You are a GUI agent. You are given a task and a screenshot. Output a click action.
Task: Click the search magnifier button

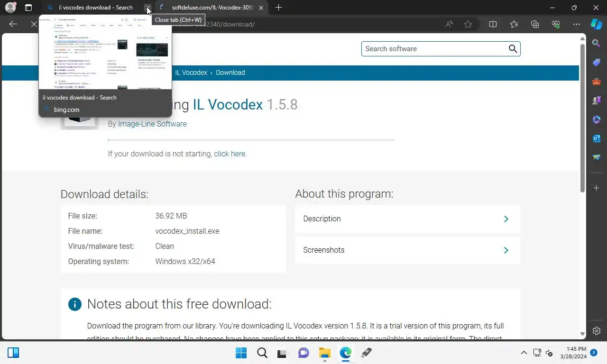[513, 49]
